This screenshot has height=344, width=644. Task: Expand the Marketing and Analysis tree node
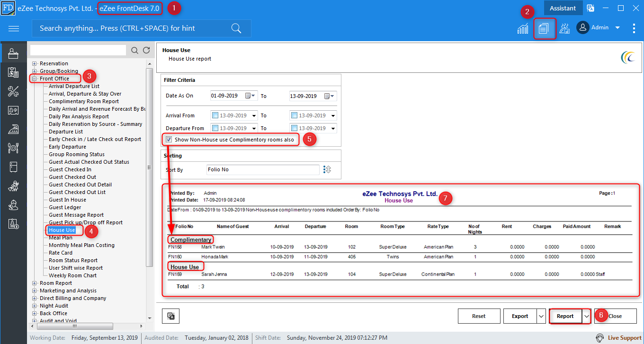(x=34, y=291)
